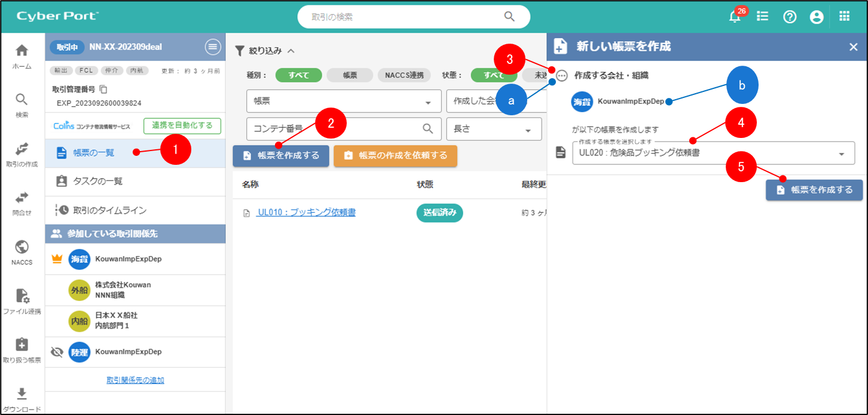Close the 新しい帳票を作成 panel
Screen dimensions: 868x415
853,47
